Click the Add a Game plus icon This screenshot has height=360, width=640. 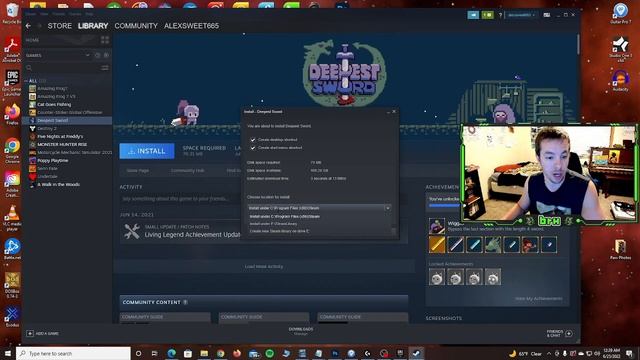[30, 333]
